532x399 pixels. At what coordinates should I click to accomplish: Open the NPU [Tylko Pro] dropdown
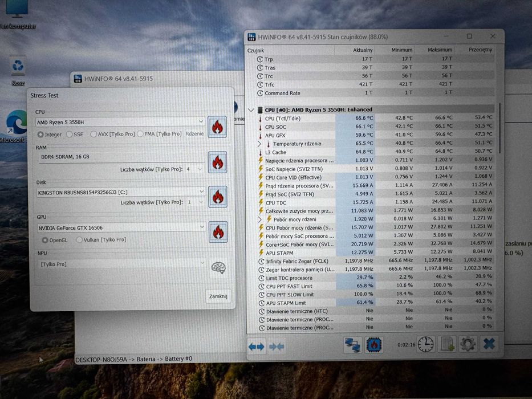[122, 263]
